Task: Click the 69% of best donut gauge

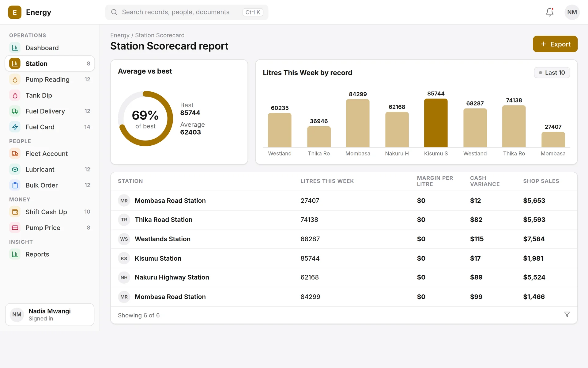Action: point(145,118)
